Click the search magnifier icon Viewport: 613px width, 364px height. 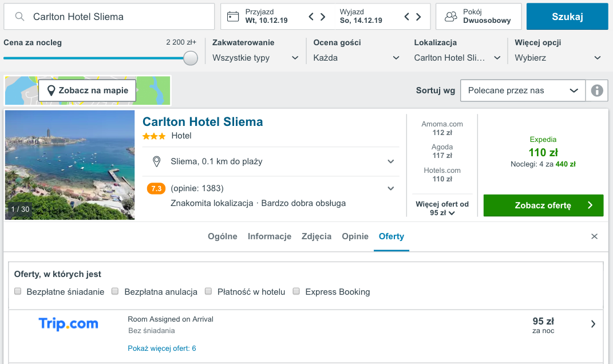(x=19, y=17)
